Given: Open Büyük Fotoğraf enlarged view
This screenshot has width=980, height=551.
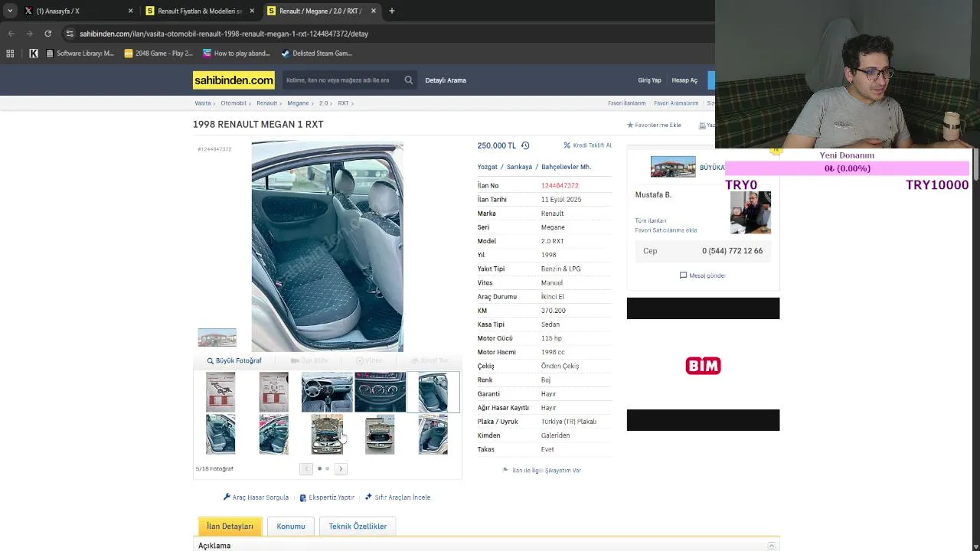Looking at the screenshot, I should coord(234,360).
